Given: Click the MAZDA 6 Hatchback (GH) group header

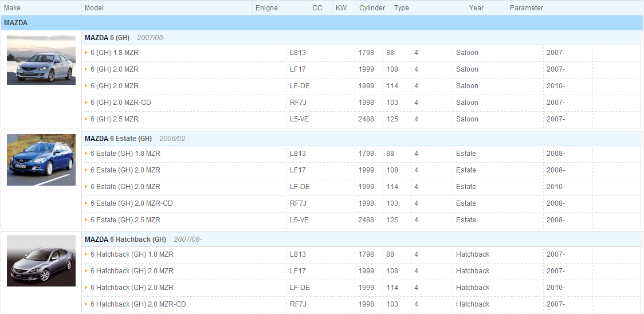Looking at the screenshot, I should (x=362, y=239).
